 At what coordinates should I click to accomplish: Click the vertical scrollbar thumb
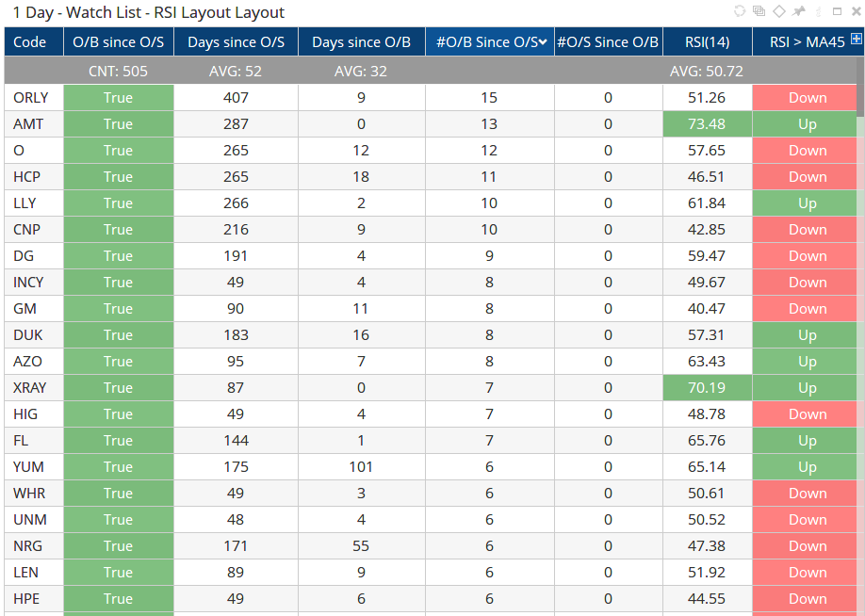click(x=860, y=88)
